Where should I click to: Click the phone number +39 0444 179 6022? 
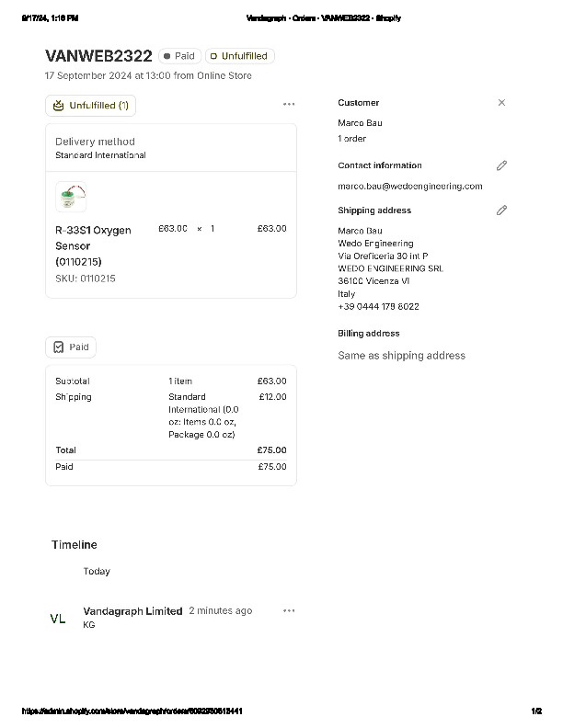[x=378, y=307]
